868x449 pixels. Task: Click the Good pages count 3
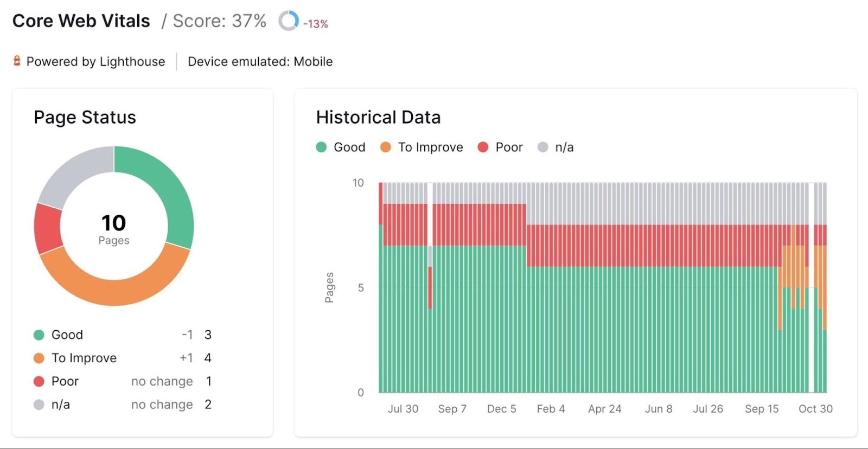coord(208,335)
